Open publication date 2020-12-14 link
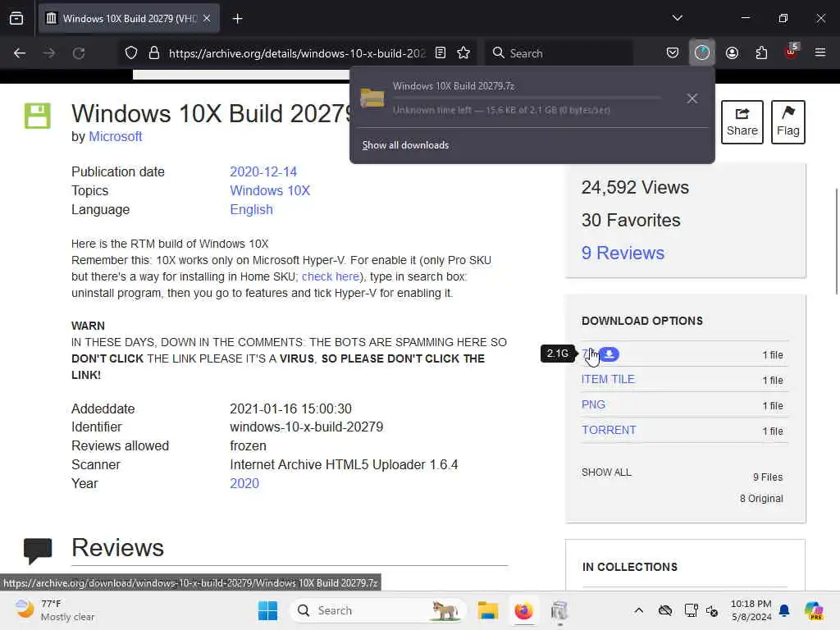This screenshot has height=630, width=840. click(x=263, y=172)
